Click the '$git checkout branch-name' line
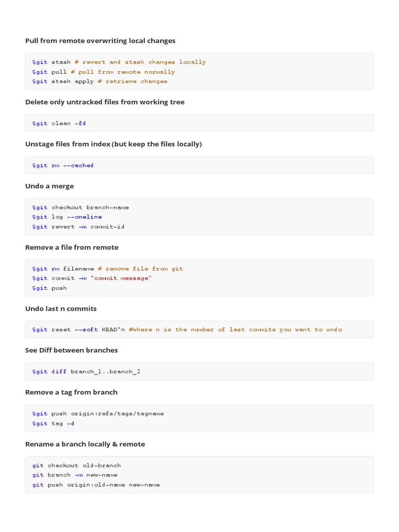399x532 pixels. click(x=81, y=207)
